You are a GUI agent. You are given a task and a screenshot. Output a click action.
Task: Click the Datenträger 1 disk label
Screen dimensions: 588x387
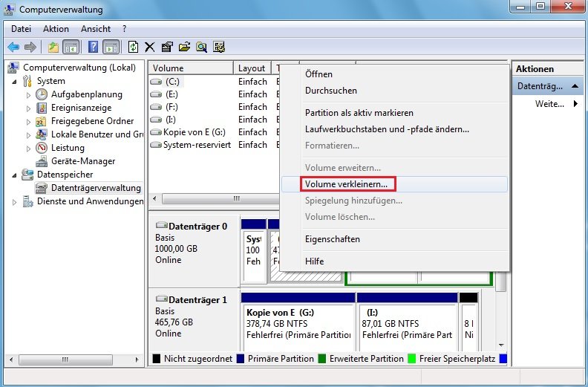[x=197, y=300]
